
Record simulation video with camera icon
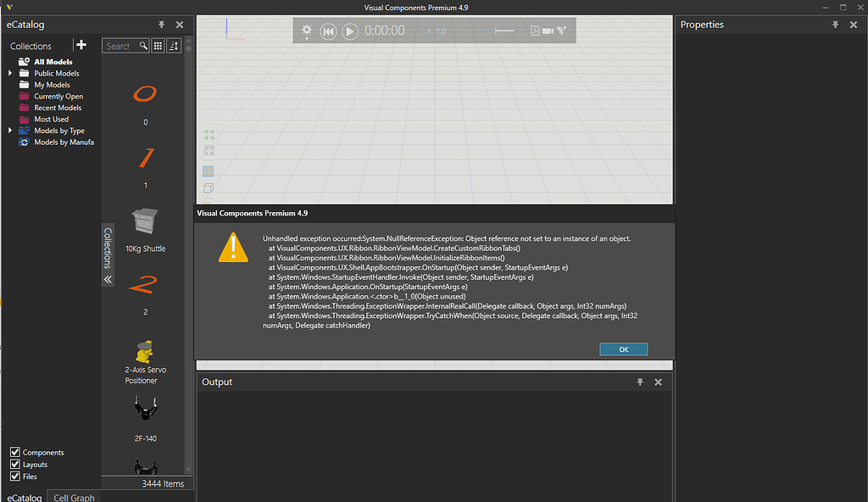548,31
